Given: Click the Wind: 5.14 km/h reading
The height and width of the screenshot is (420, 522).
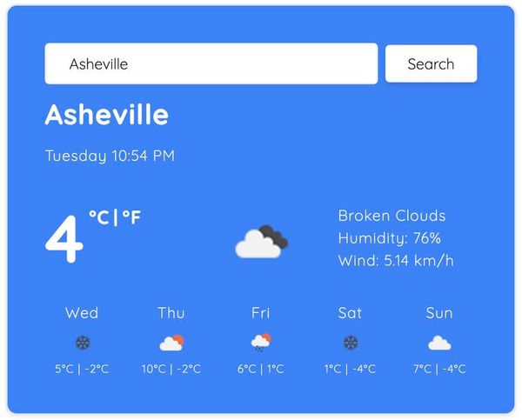Looking at the screenshot, I should (x=396, y=260).
